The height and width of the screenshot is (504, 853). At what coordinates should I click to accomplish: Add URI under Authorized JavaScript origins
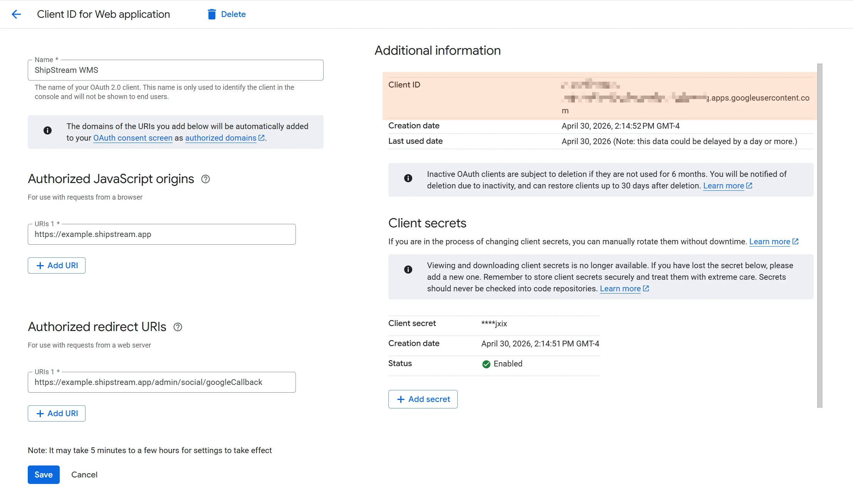click(57, 265)
